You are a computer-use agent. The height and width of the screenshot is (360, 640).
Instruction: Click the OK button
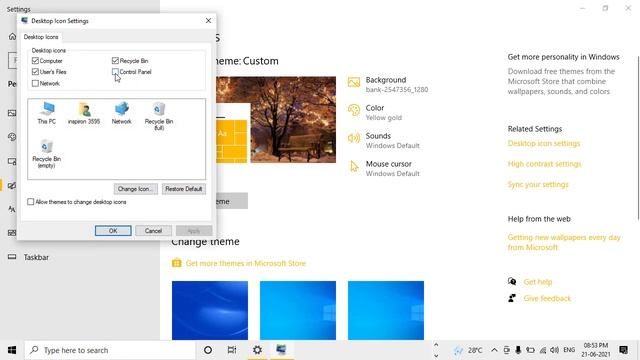(113, 231)
